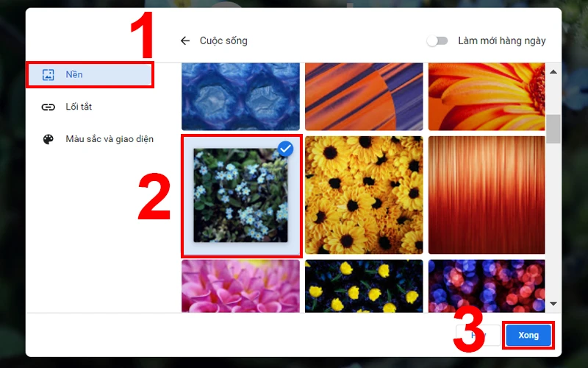Click the back arrow next to Cuộc sống
The width and height of the screenshot is (588, 368).
[x=185, y=40]
